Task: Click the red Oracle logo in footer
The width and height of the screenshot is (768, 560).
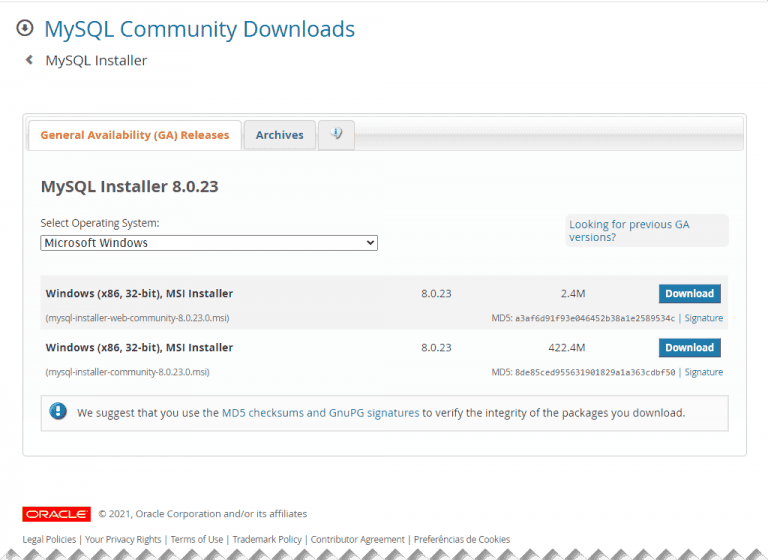Action: 57,514
